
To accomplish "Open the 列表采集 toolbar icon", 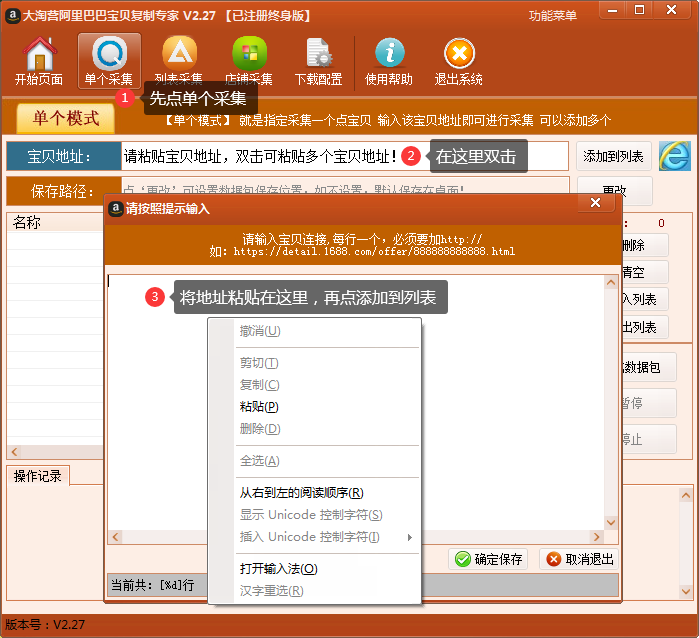I will coord(179,61).
